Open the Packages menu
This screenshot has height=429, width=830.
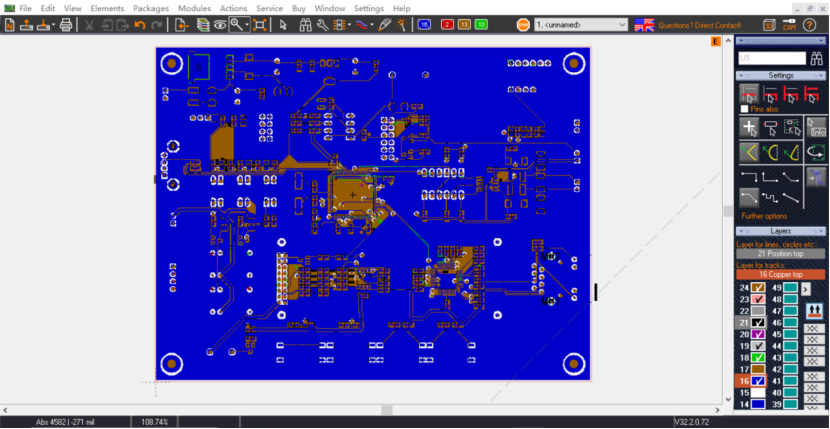coord(151,8)
